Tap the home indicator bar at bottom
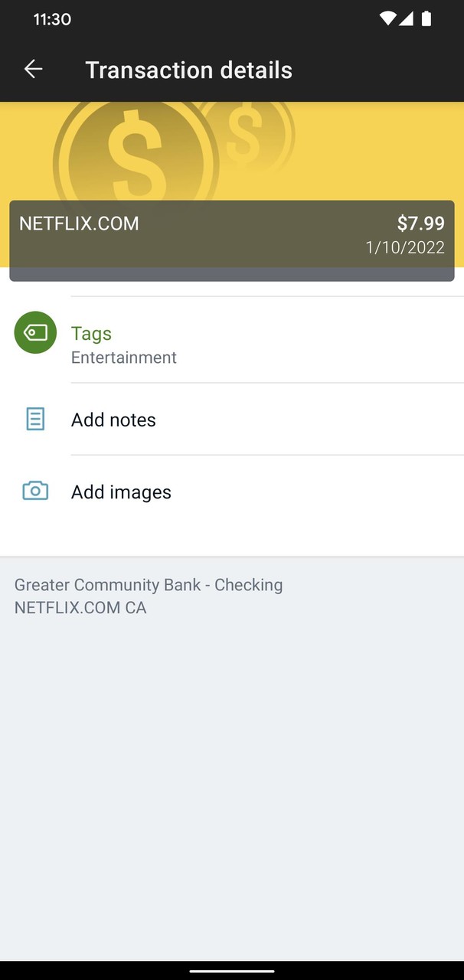Screen dimensions: 464x980 (232, 971)
